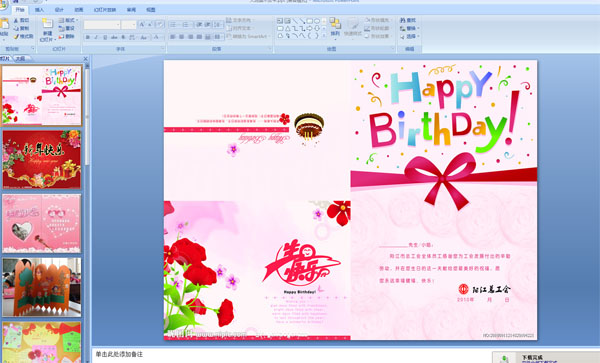Toggle Underline formatting

105,37
